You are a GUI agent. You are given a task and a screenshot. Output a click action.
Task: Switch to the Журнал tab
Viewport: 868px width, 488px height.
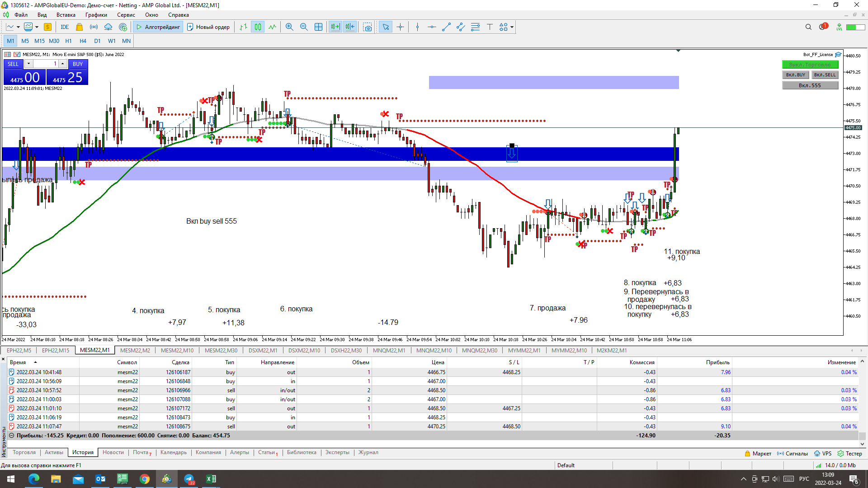[x=368, y=452]
